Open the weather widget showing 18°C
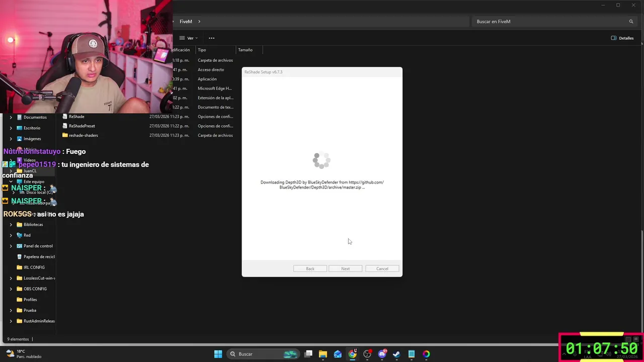Image resolution: width=644 pixels, height=362 pixels. 24,354
